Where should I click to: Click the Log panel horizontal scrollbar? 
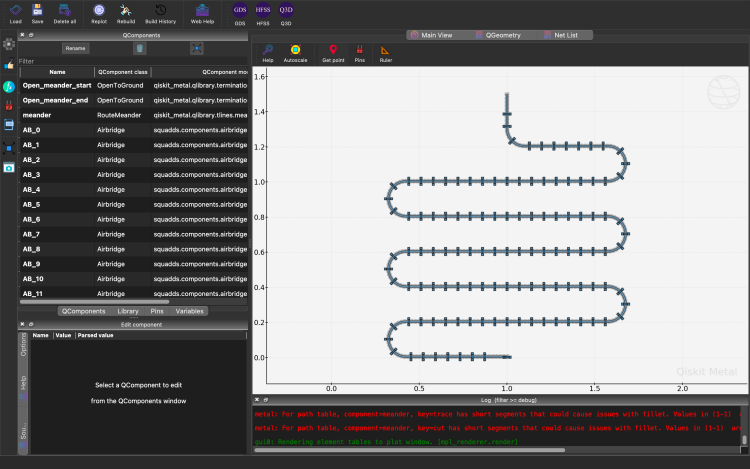coord(409,450)
